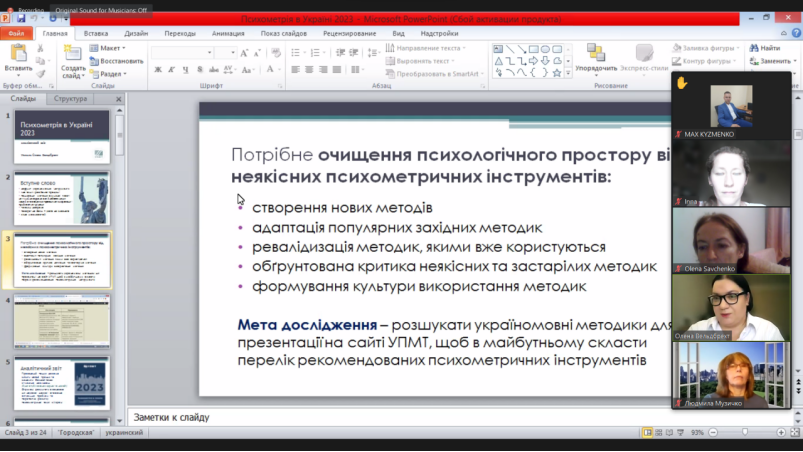This screenshot has width=803, height=452.
Task: Click the Replace (Заменить) button
Action: tap(772, 61)
